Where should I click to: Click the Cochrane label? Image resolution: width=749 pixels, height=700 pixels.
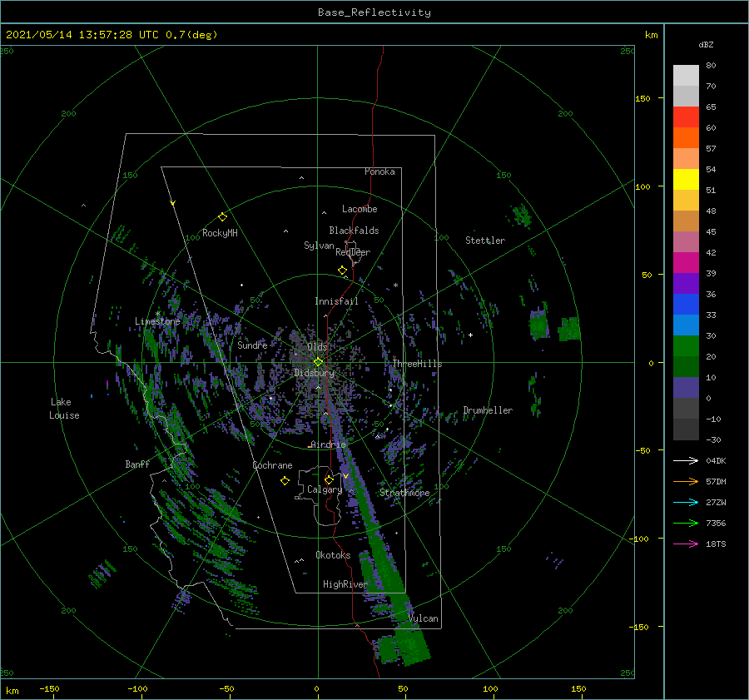272,465
